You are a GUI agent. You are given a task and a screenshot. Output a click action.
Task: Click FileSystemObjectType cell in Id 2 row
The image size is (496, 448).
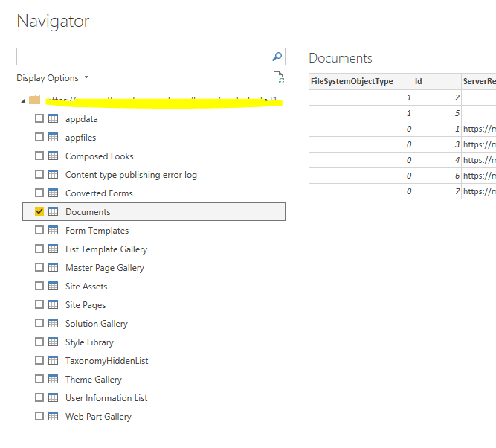click(361, 97)
